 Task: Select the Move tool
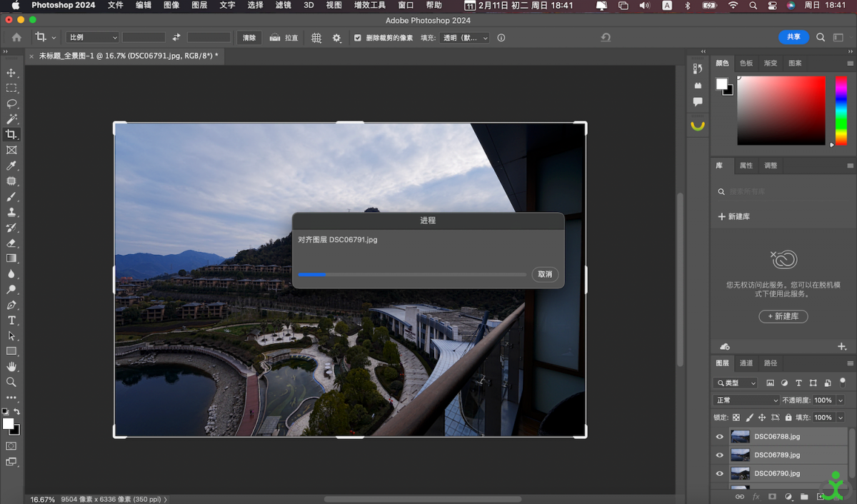pos(11,73)
